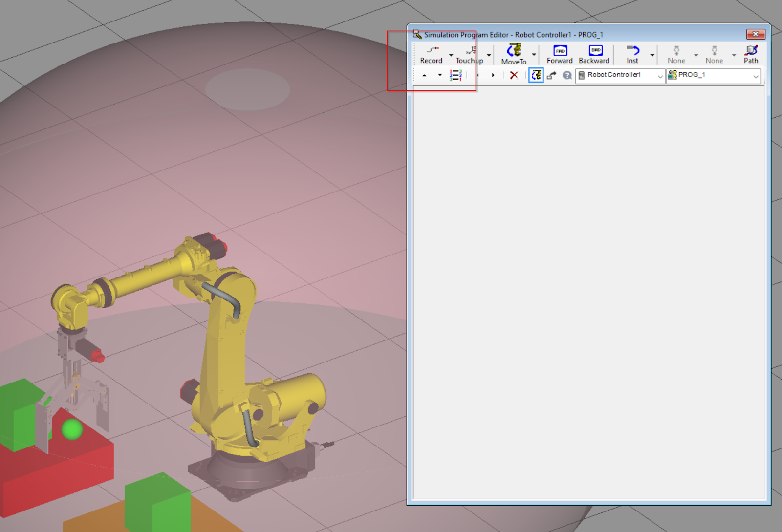782x532 pixels.
Task: Click the Record point button
Action: coord(431,54)
